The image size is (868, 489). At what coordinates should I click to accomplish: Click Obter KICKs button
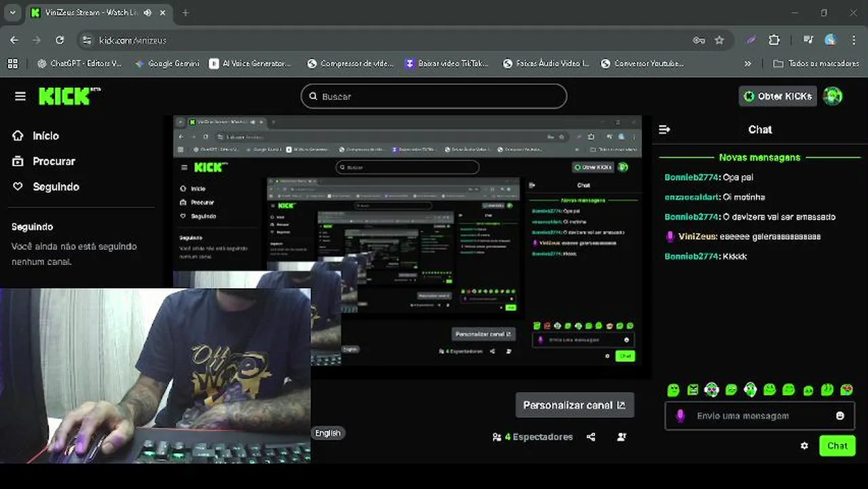pos(778,96)
